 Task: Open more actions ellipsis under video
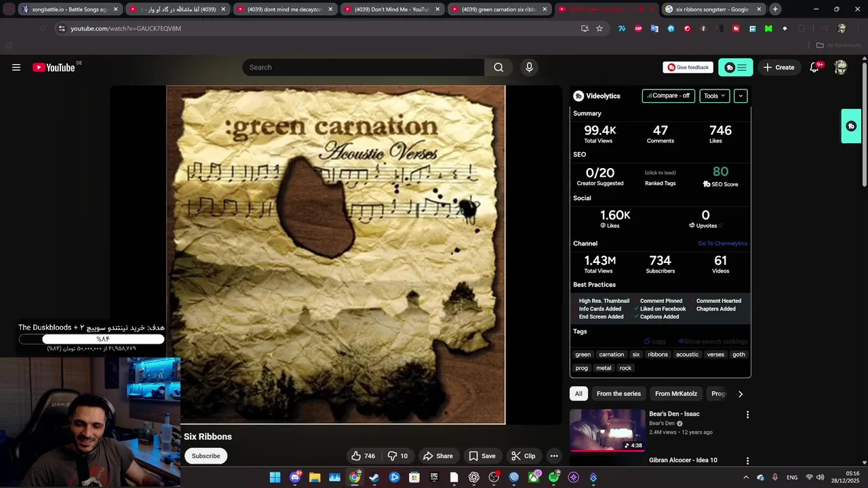pyautogui.click(x=554, y=456)
